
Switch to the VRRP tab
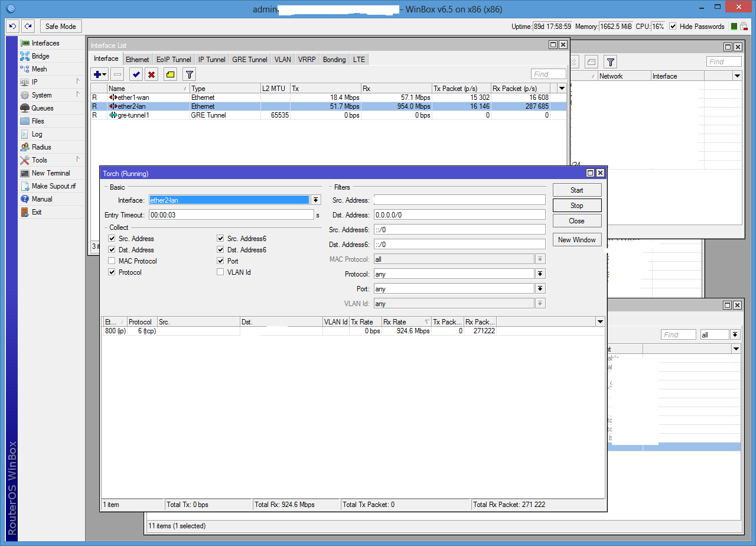point(307,60)
